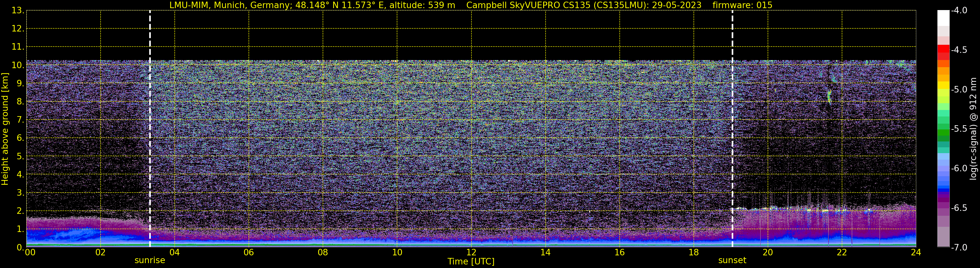Click height axis tick label '7.'
Viewport: 980px width, 268px height.
(x=20, y=120)
